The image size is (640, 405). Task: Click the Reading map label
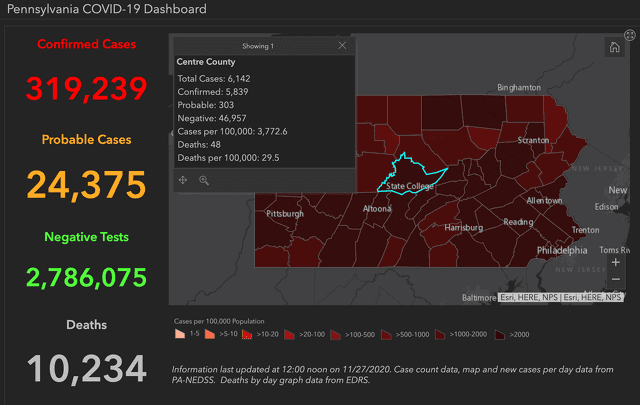(x=518, y=222)
